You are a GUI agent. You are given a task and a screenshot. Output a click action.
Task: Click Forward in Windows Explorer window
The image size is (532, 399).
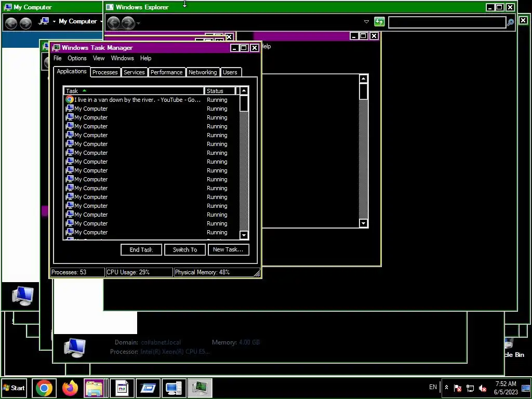[x=128, y=23]
